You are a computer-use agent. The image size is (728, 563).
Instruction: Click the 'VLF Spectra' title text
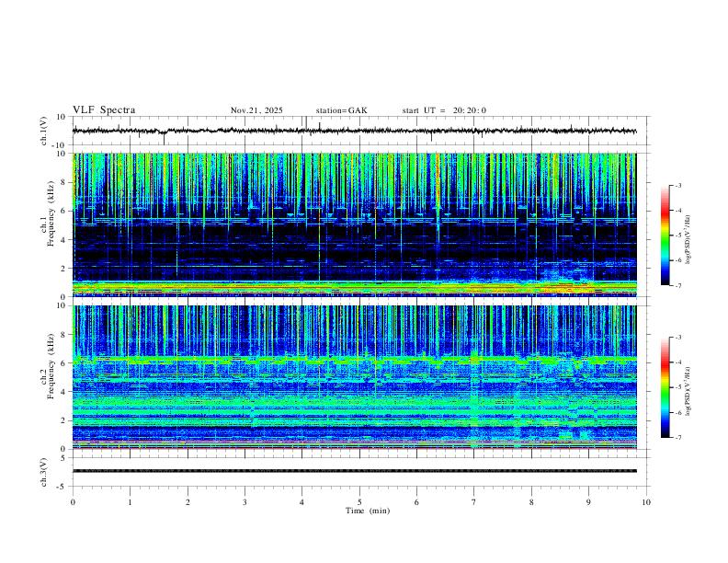pyautogui.click(x=104, y=110)
